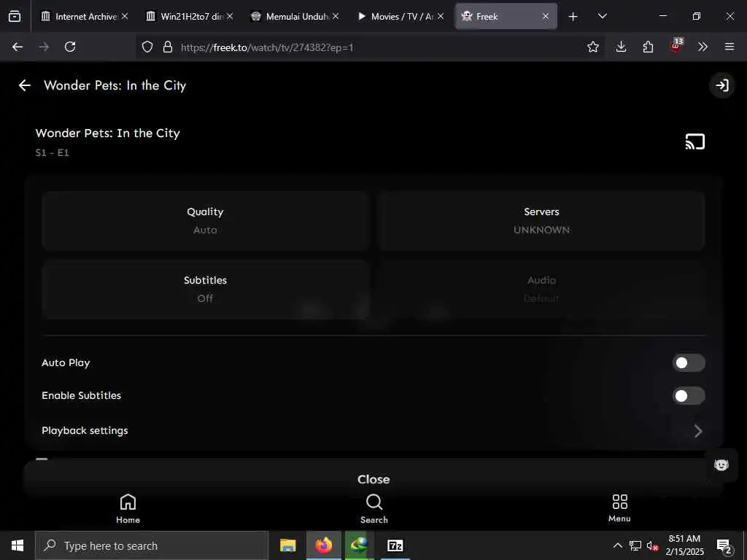Open the Extensions puzzle icon
Screen dimensions: 747x560
[648, 47]
